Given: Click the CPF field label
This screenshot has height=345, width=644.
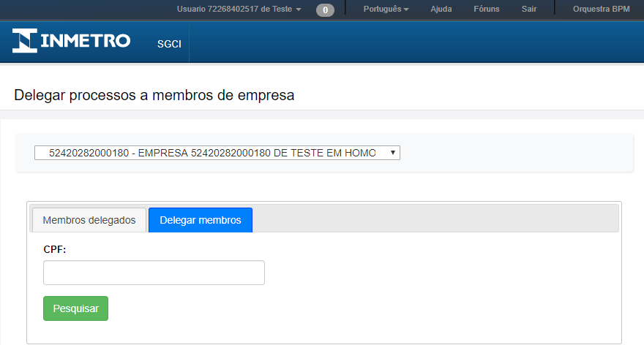Looking at the screenshot, I should point(55,249).
